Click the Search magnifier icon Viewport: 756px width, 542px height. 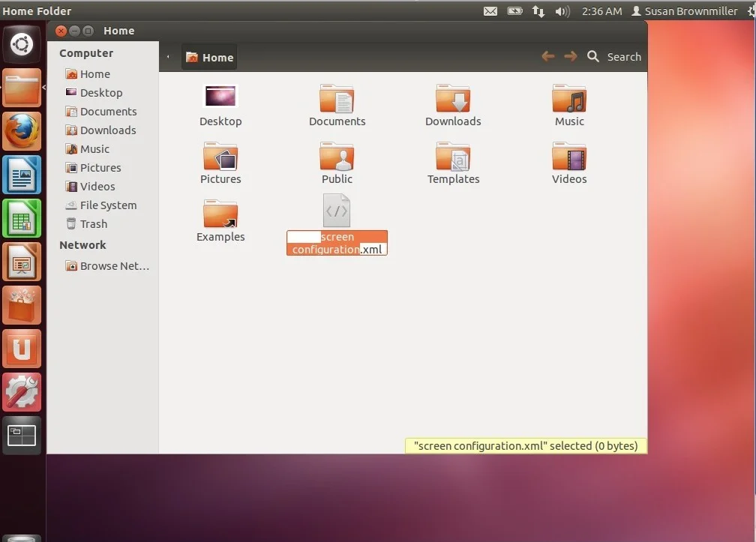point(593,57)
